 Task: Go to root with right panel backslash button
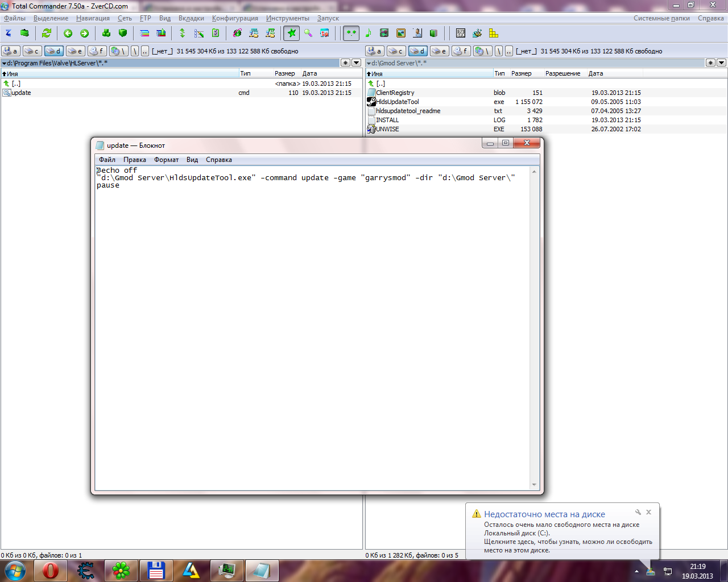point(499,51)
